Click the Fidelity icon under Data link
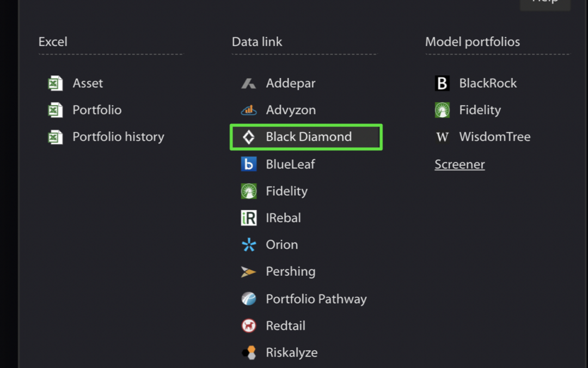 [249, 191]
